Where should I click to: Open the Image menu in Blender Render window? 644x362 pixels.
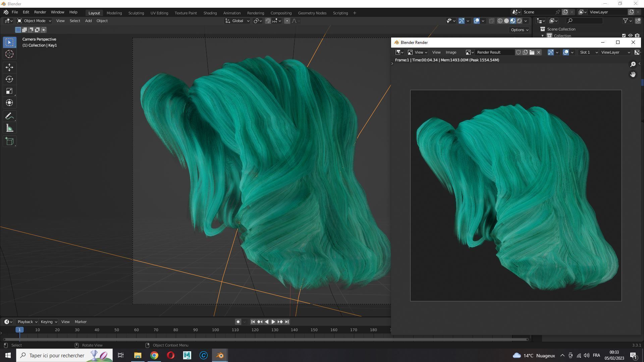point(451,52)
